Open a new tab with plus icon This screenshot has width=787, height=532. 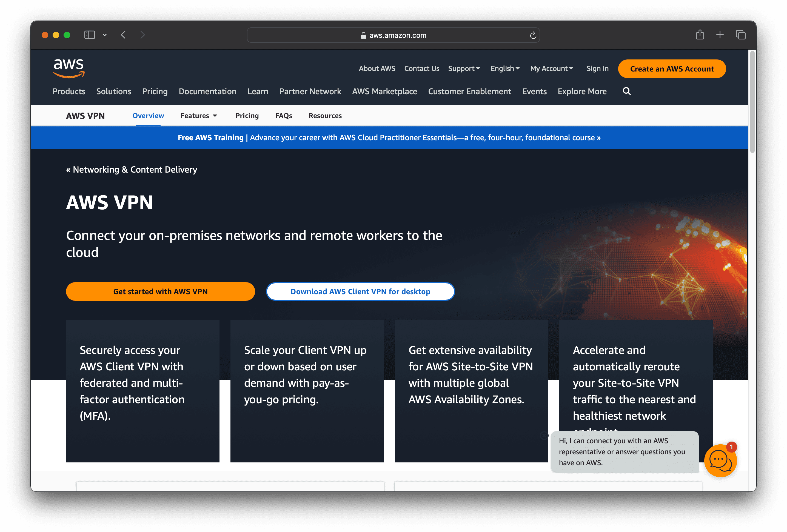[720, 35]
